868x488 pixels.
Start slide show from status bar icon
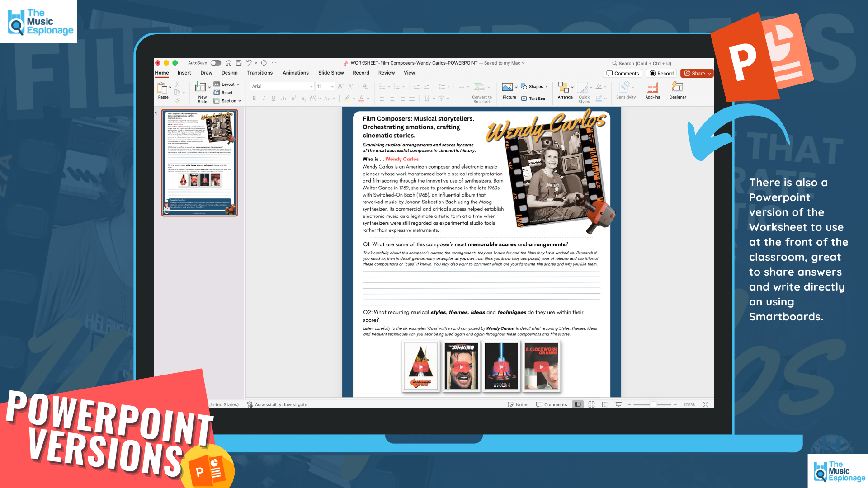tap(618, 404)
